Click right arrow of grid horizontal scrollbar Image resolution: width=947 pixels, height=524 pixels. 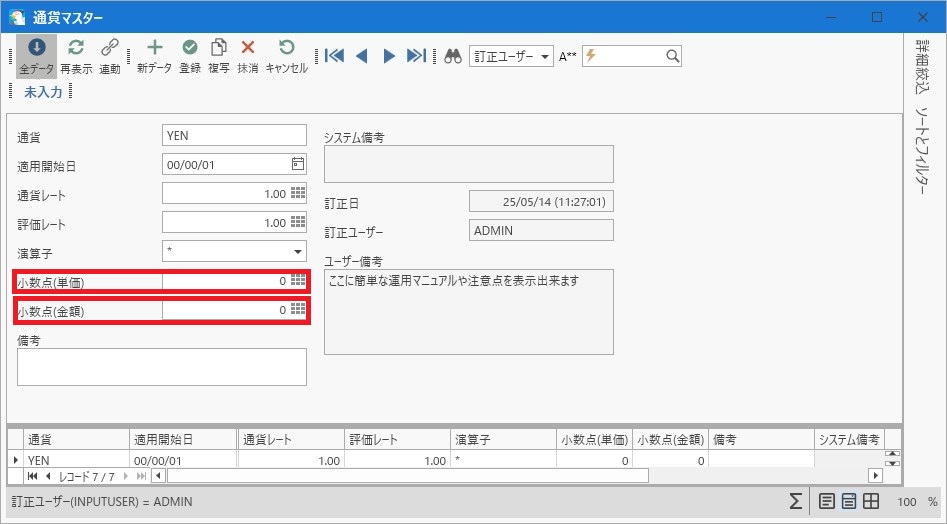tap(876, 476)
